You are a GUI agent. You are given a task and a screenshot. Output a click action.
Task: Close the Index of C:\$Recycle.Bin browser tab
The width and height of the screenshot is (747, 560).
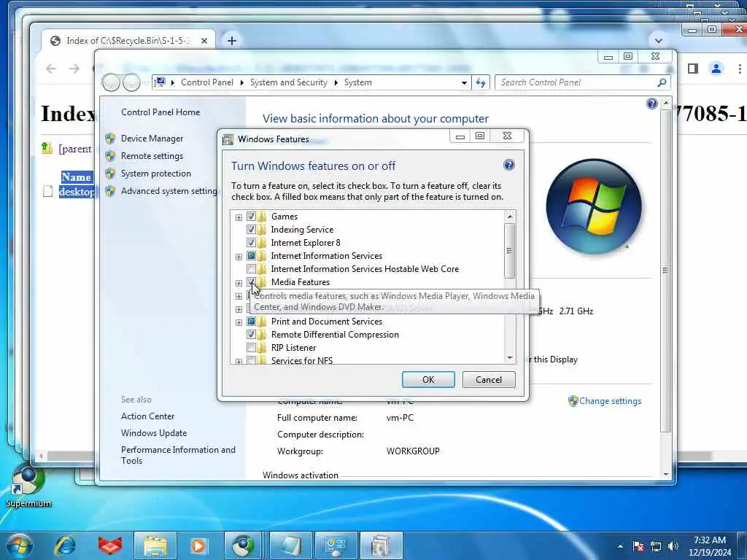point(204,41)
